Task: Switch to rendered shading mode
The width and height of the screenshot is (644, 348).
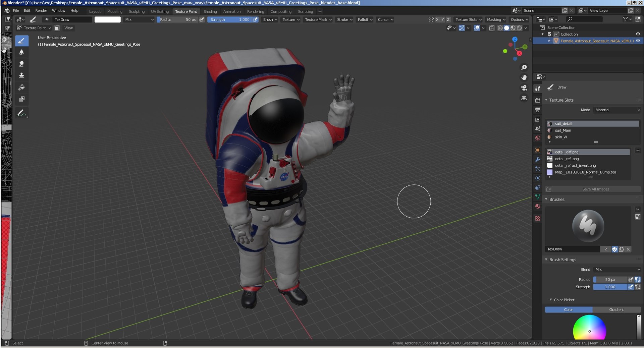Action: click(x=519, y=28)
